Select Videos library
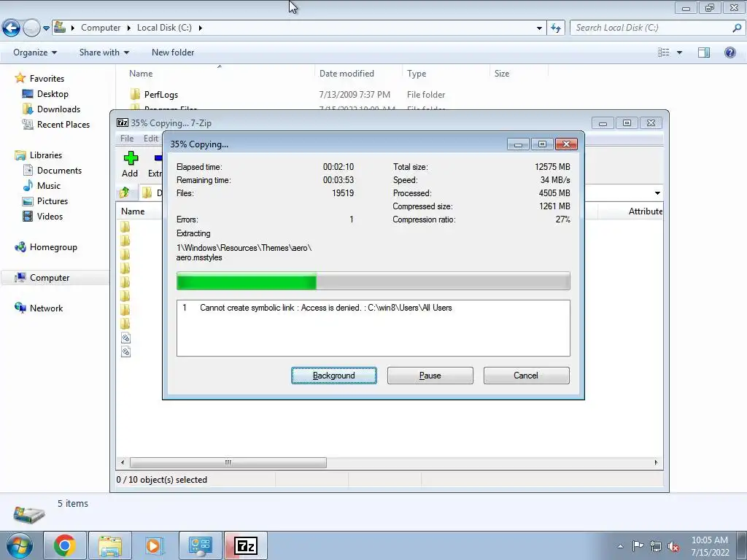 click(50, 216)
